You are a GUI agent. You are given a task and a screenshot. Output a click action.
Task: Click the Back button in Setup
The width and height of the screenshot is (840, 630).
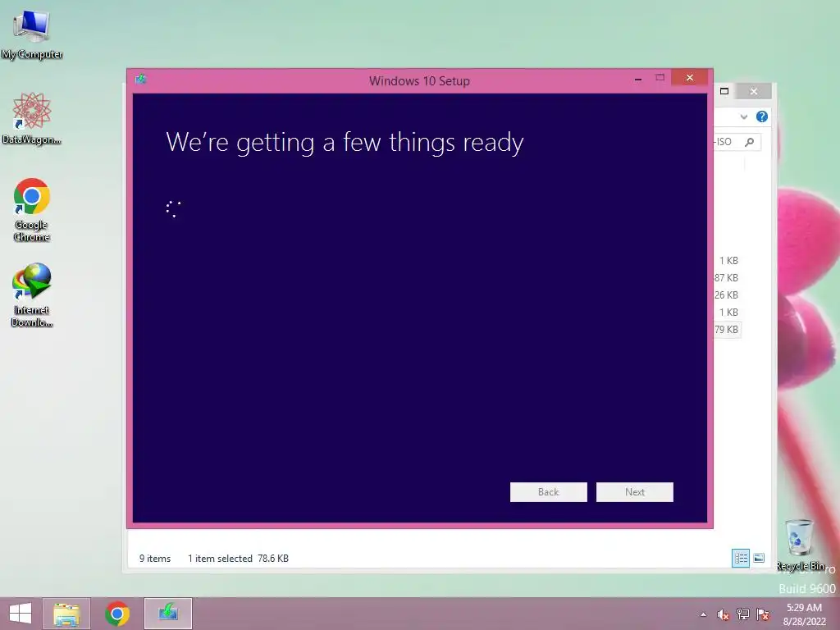click(549, 492)
